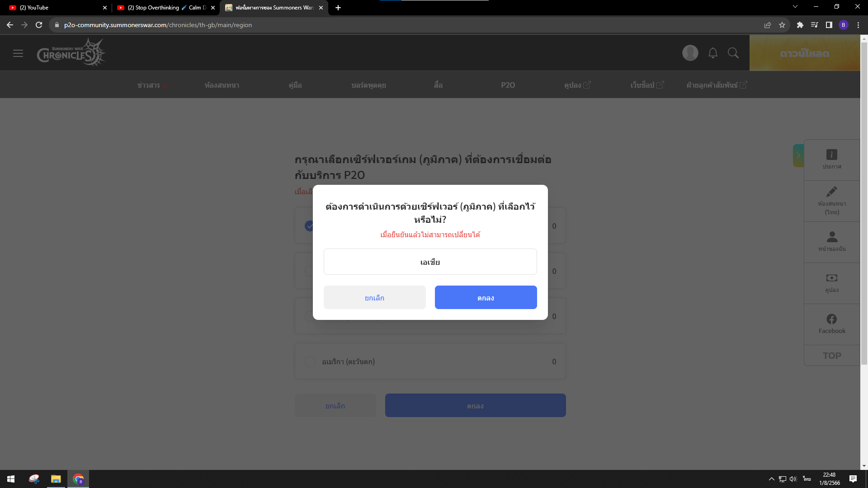Viewport: 868px width, 488px height.
Task: Click the คูปอง coupon sidebar icon
Action: [x=832, y=278]
